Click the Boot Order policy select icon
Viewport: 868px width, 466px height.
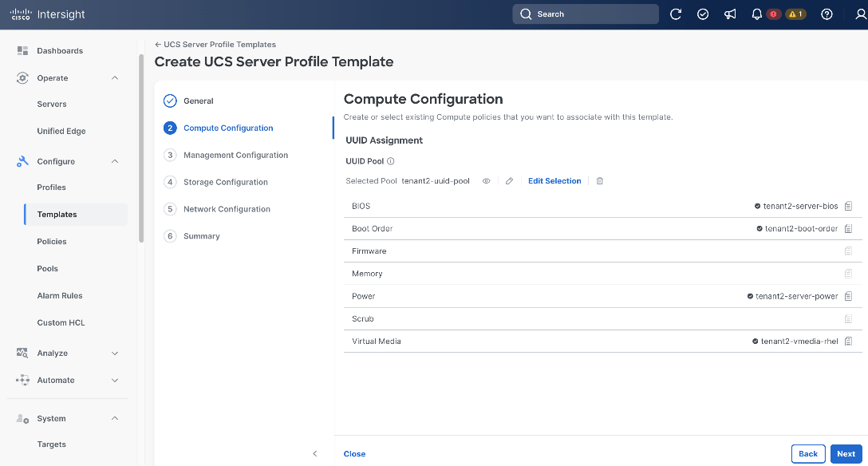coord(848,228)
